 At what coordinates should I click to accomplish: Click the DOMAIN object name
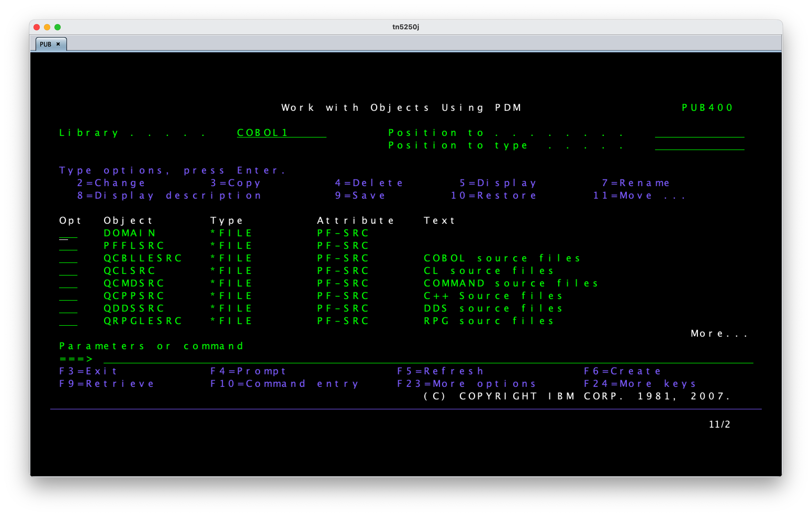click(129, 233)
